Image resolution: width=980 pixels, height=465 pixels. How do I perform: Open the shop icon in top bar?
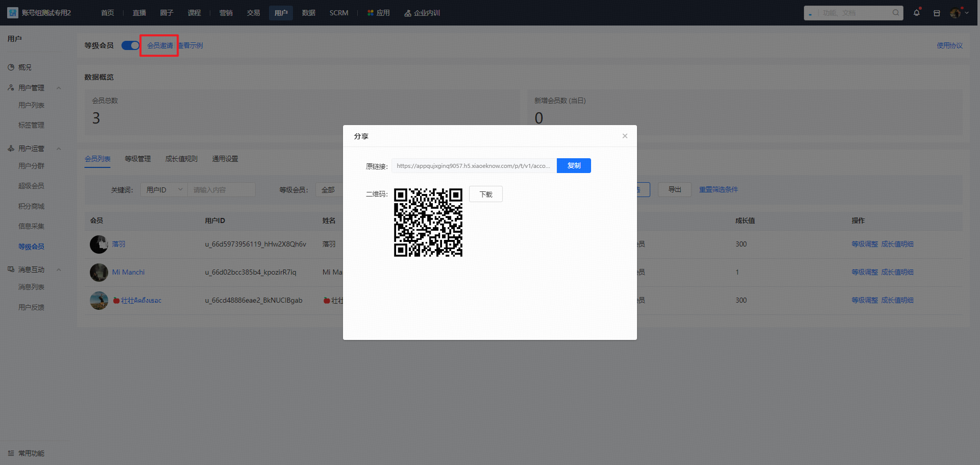(x=937, y=13)
